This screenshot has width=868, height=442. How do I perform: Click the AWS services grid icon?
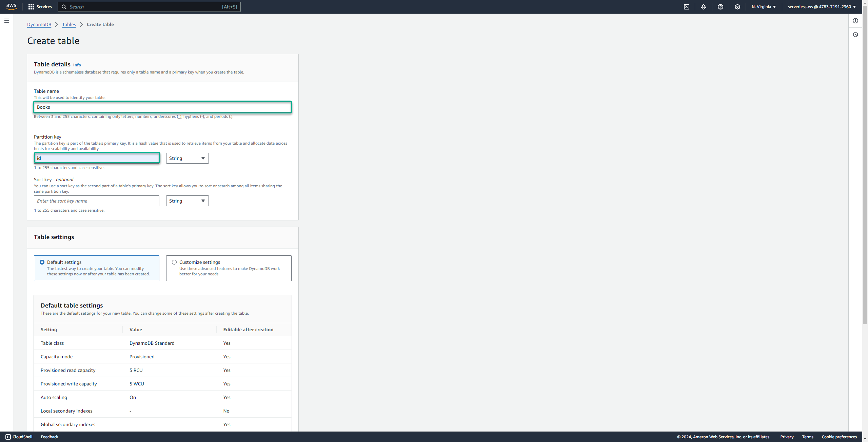point(32,7)
